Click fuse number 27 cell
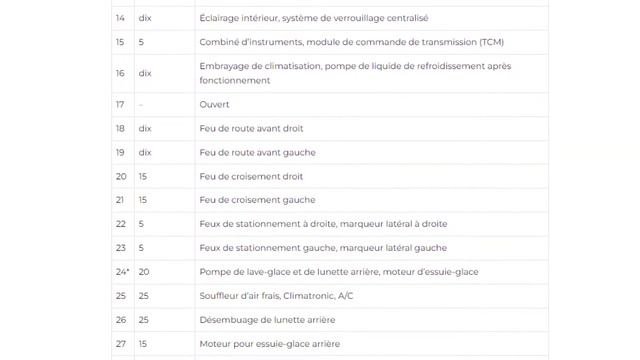640x360 pixels. coord(123,344)
